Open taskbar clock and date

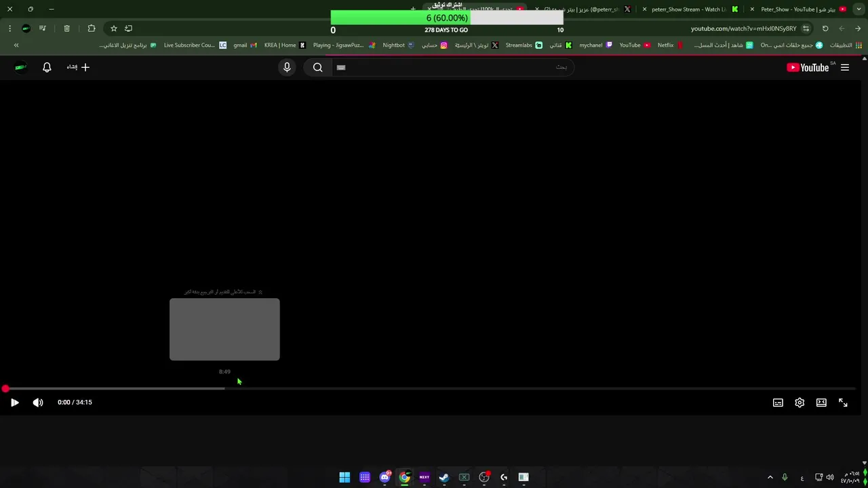850,477
